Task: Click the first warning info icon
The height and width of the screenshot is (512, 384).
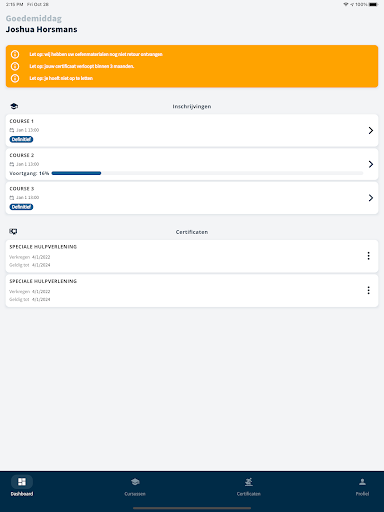Action: coord(15,54)
